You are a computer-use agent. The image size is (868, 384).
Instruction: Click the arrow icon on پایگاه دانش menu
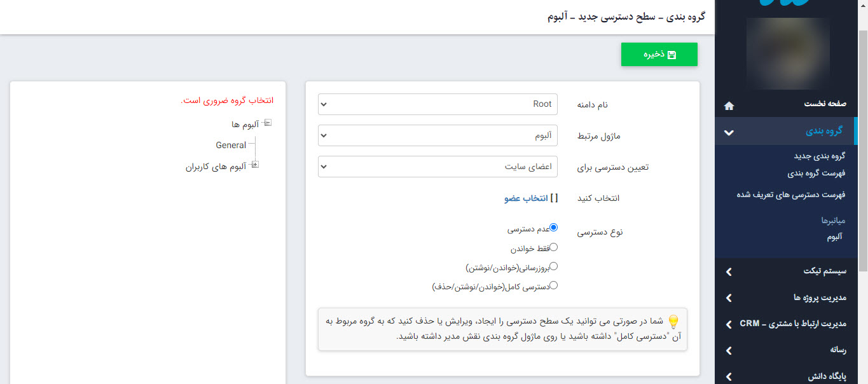pyautogui.click(x=728, y=376)
